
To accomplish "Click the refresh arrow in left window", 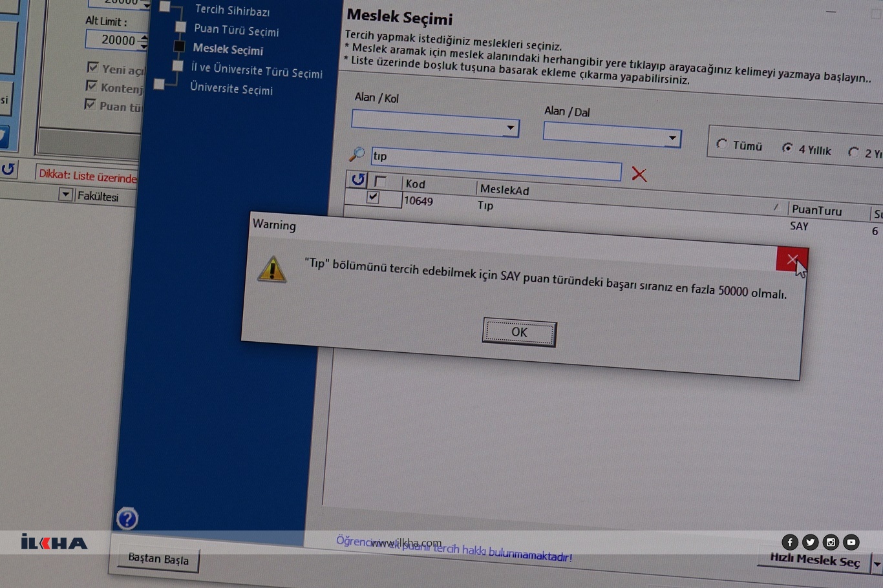I will [x=8, y=169].
